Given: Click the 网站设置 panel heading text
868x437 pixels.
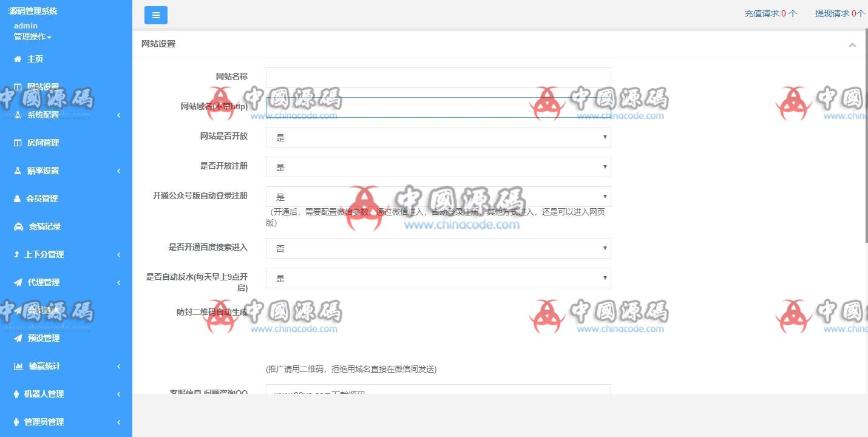Looking at the screenshot, I should click(158, 44).
